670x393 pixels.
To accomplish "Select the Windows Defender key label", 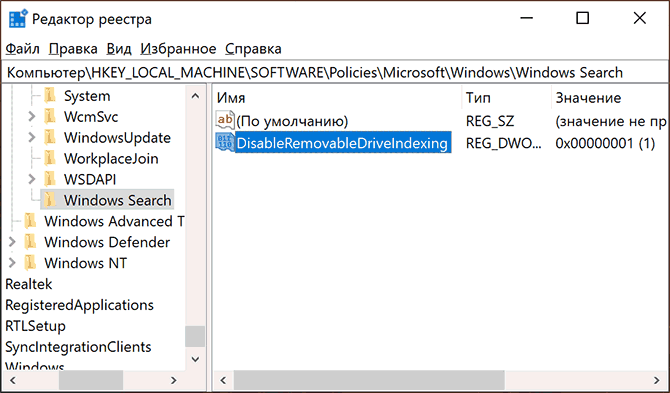I will 107,242.
